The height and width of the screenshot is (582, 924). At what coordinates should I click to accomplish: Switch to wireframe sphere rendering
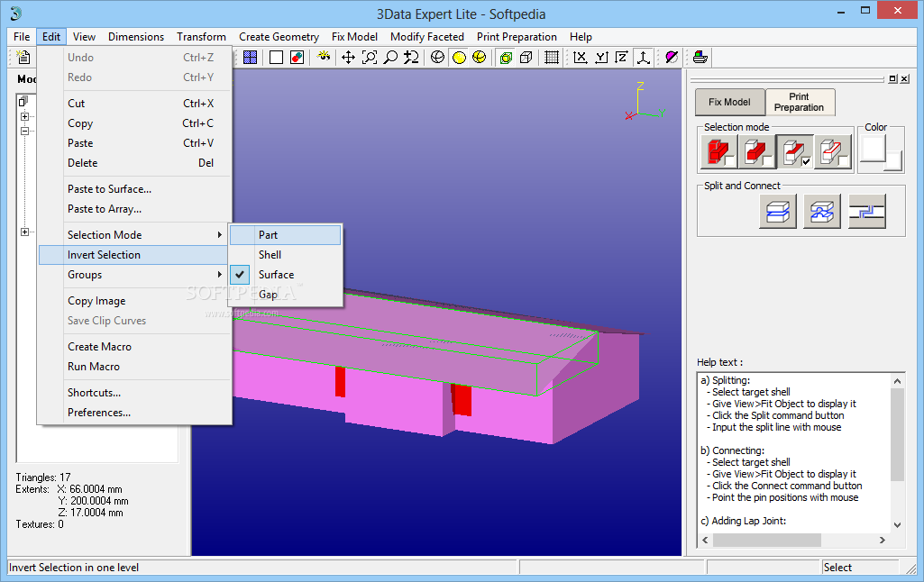point(437,57)
